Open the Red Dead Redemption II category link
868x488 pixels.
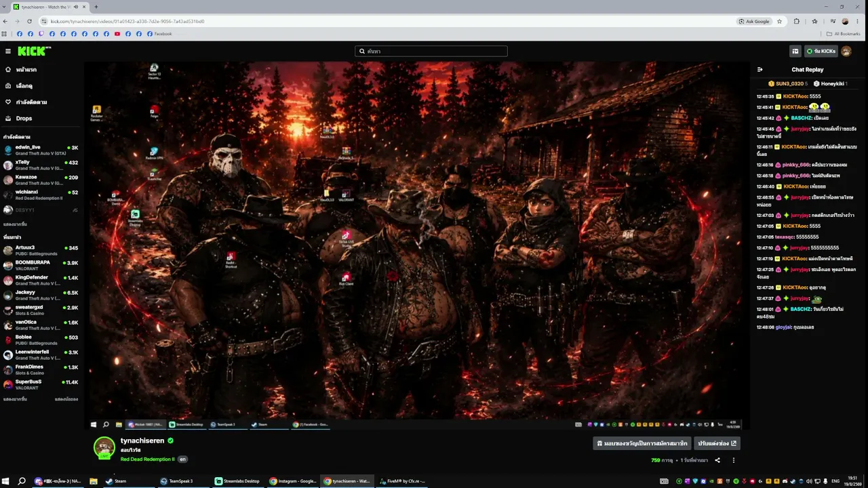147,459
